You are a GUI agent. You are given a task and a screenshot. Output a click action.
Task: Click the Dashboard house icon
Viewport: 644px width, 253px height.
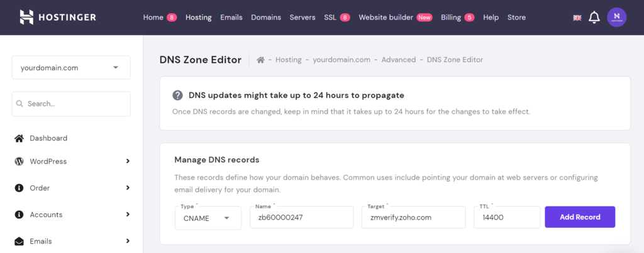point(19,138)
